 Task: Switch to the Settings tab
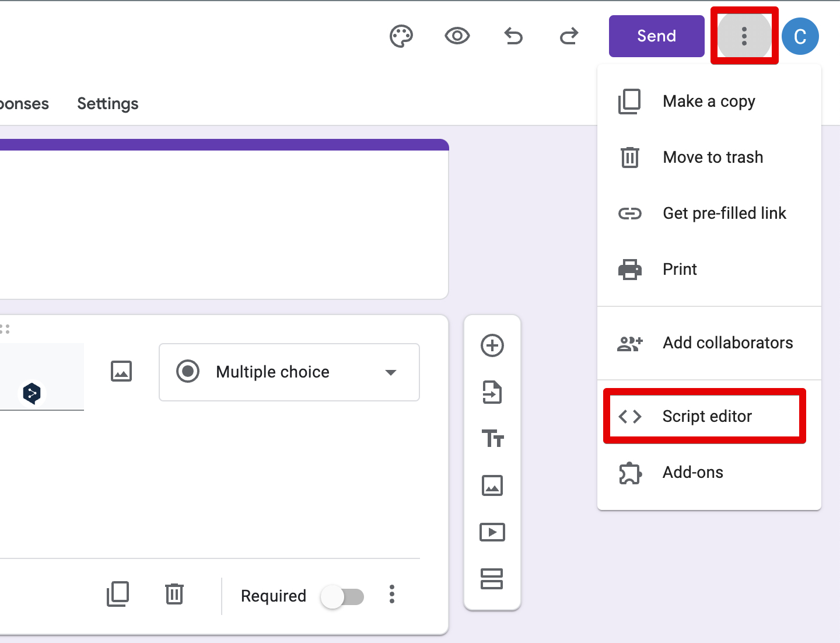point(107,103)
